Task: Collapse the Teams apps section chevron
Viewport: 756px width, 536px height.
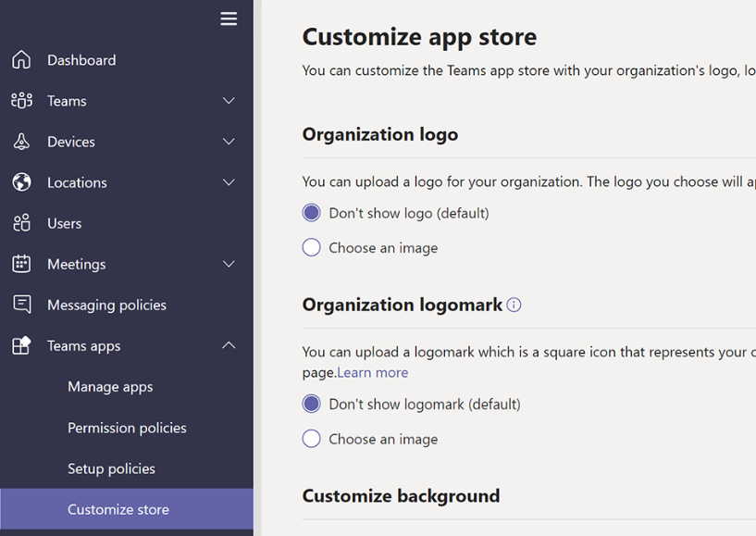Action: point(229,345)
